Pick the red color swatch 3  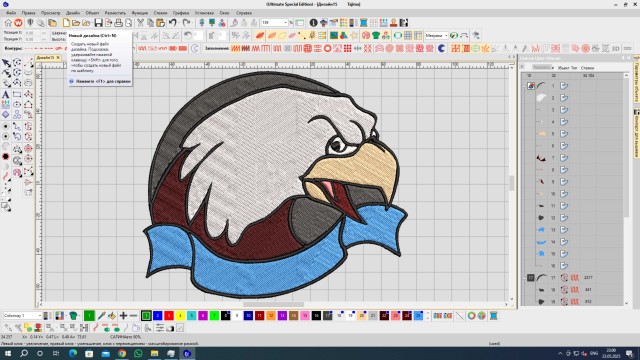point(169,316)
